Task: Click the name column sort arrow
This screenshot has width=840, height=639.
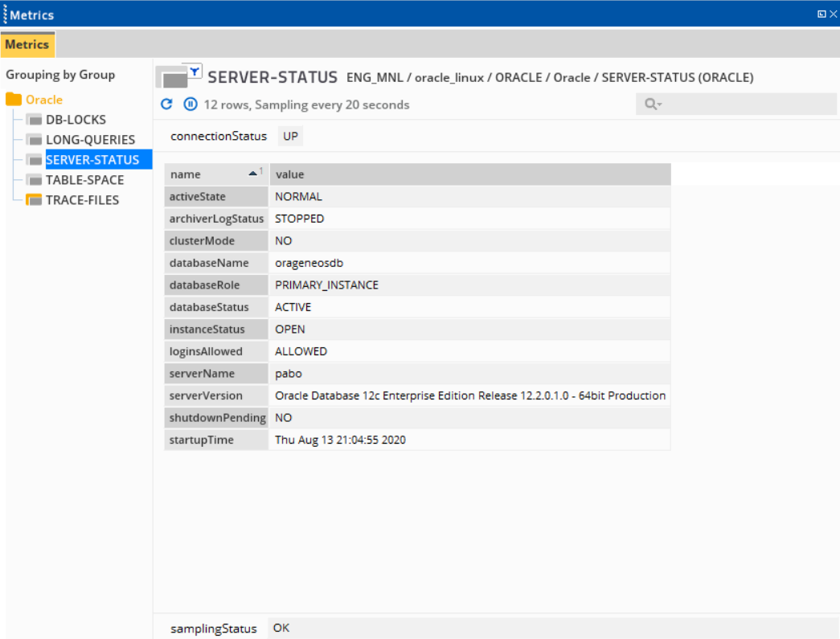Action: point(253,173)
